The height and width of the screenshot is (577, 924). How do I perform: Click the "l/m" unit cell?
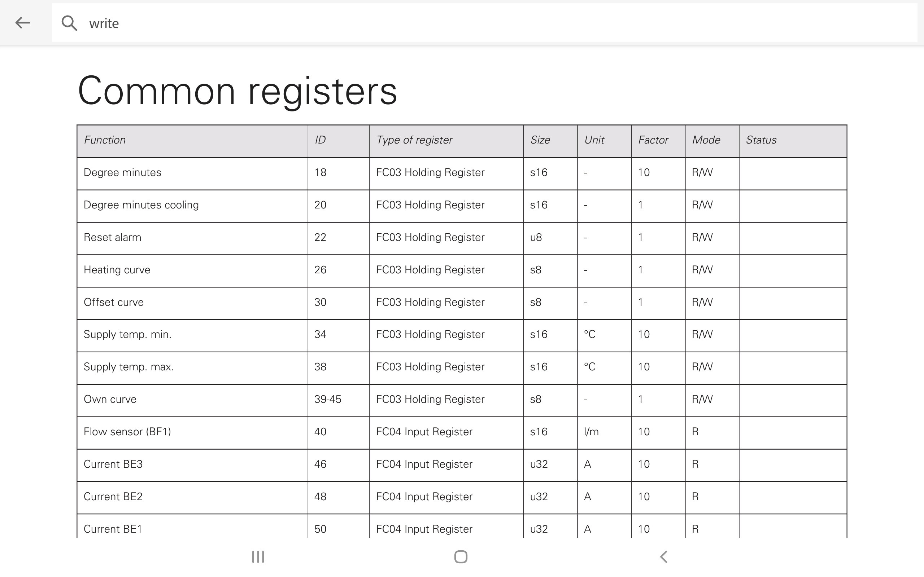tap(592, 432)
